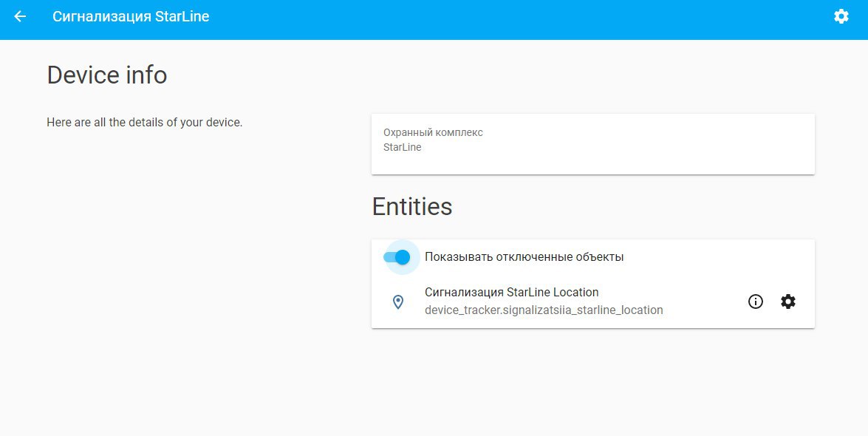Open settings gear for StarLine Location entity
This screenshot has height=436, width=868.
[787, 302]
